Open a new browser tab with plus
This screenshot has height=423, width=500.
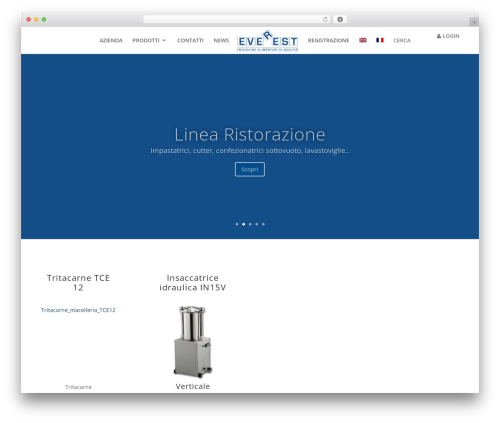point(474,22)
